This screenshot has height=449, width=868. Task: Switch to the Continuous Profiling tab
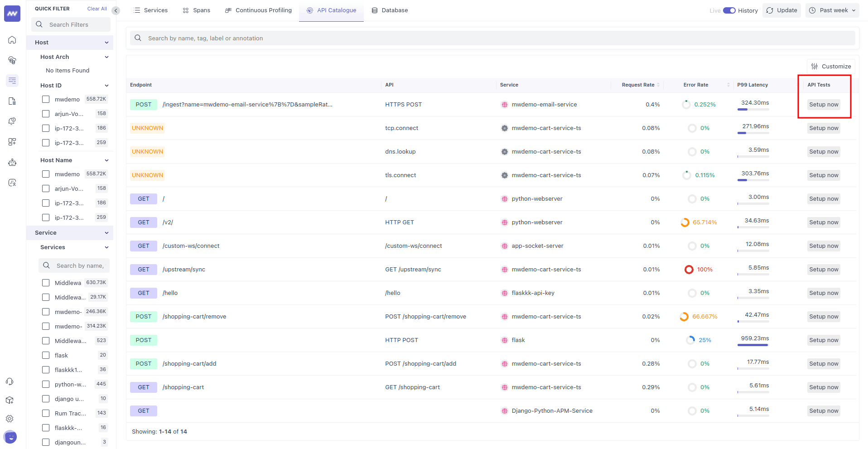(258, 10)
